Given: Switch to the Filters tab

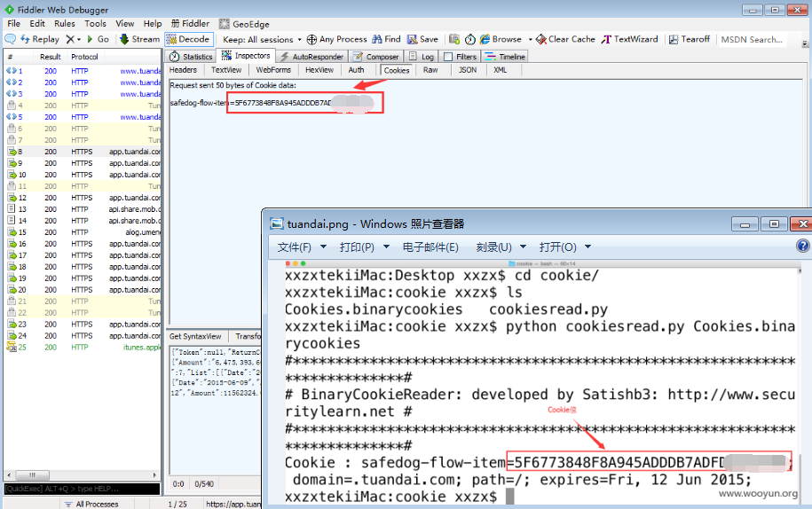Looking at the screenshot, I should tap(461, 57).
